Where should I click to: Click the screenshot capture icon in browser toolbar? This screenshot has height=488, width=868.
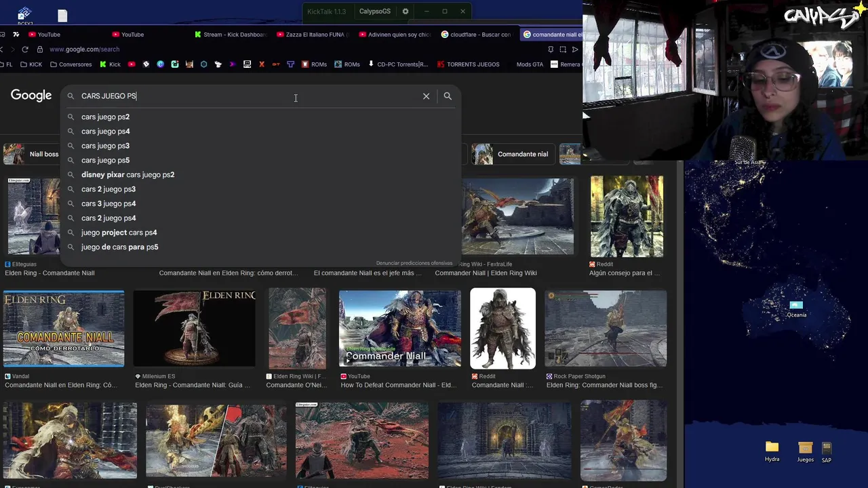563,49
